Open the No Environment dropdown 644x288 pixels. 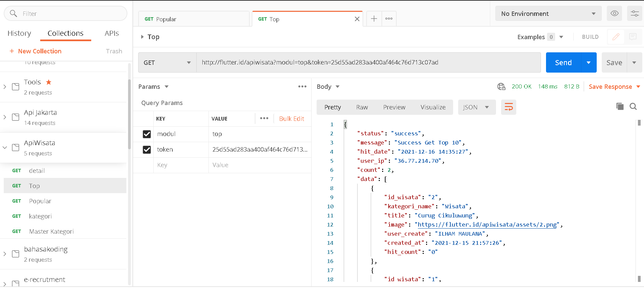(x=548, y=14)
